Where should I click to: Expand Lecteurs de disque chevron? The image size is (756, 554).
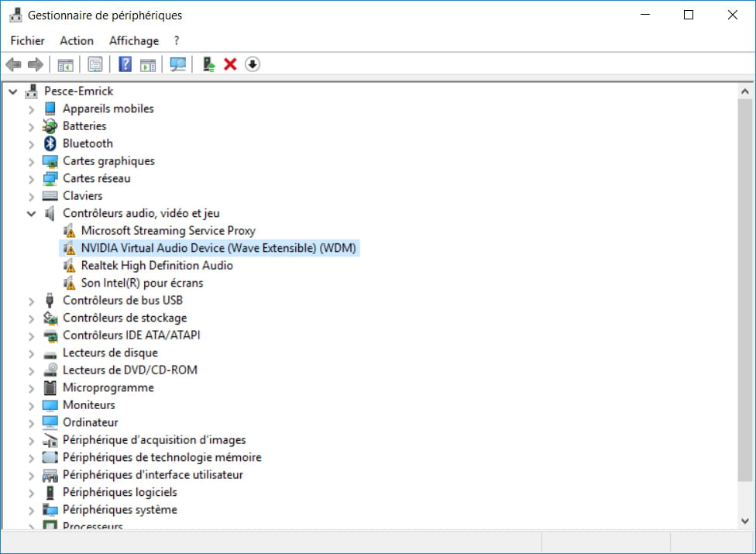coord(31,353)
